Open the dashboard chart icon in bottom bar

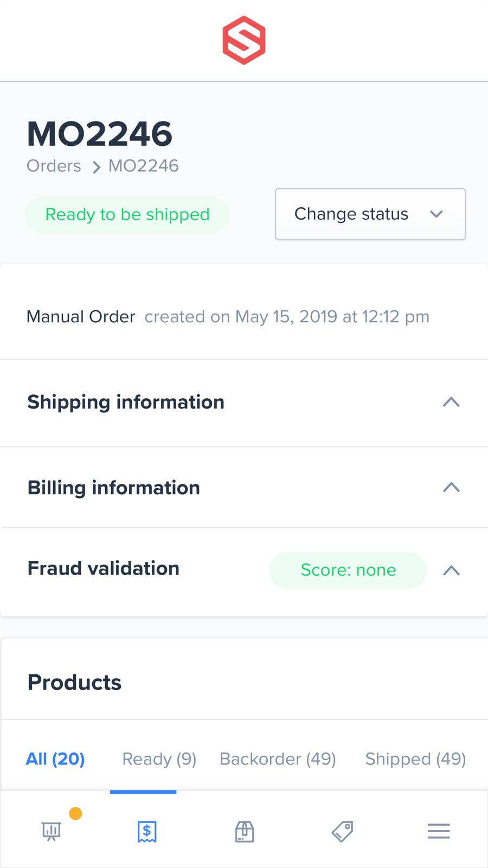52,831
